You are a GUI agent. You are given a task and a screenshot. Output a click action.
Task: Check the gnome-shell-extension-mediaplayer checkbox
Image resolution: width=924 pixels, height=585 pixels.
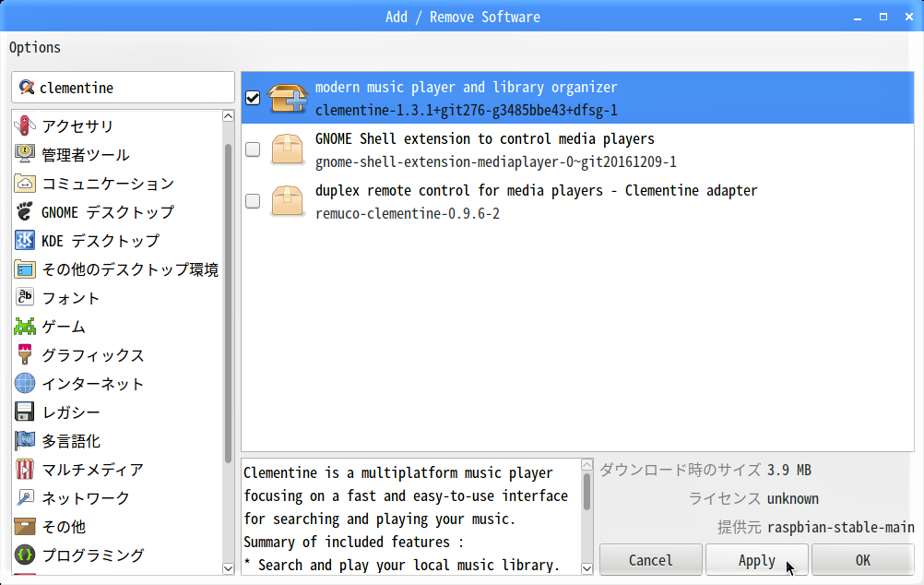[x=253, y=149]
